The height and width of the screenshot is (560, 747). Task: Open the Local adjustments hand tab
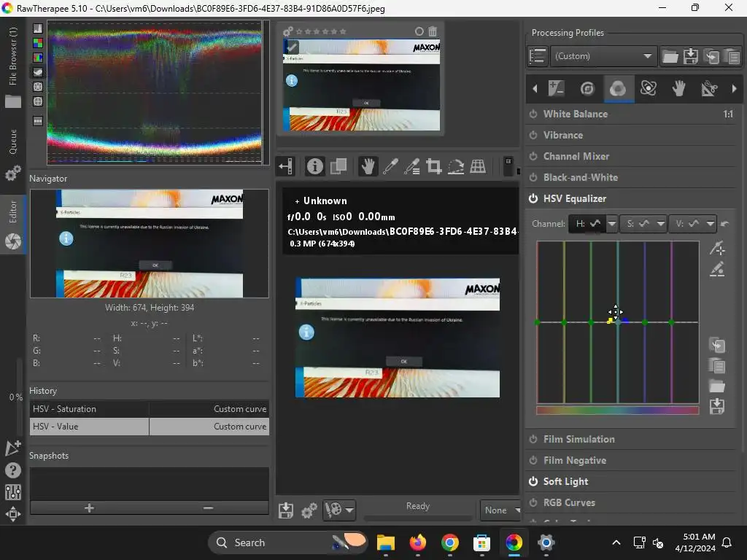pos(679,88)
